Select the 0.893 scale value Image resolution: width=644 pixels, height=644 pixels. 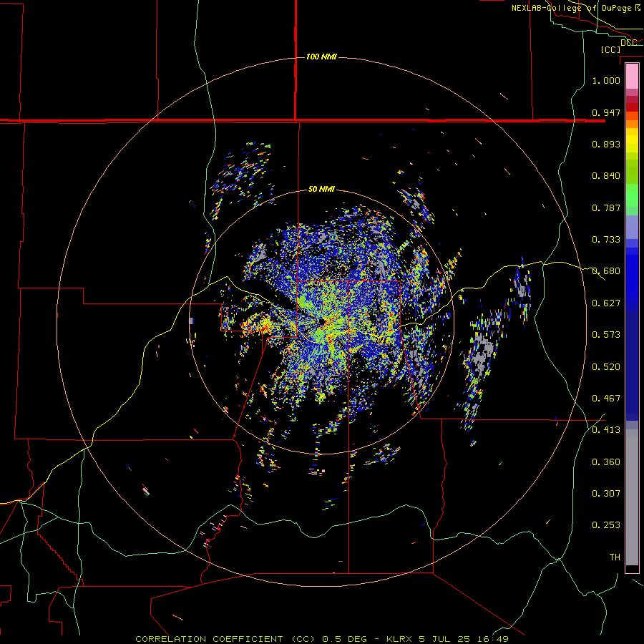point(606,144)
